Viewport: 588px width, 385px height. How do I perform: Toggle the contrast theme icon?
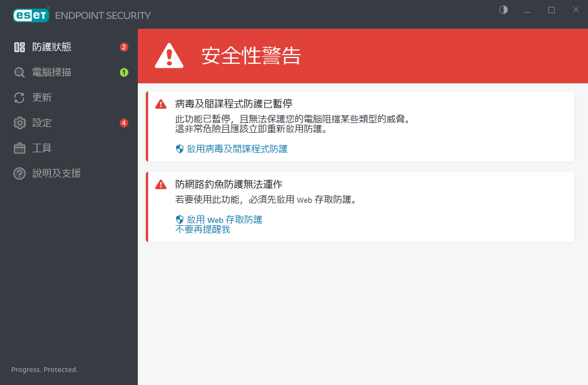[x=504, y=10]
